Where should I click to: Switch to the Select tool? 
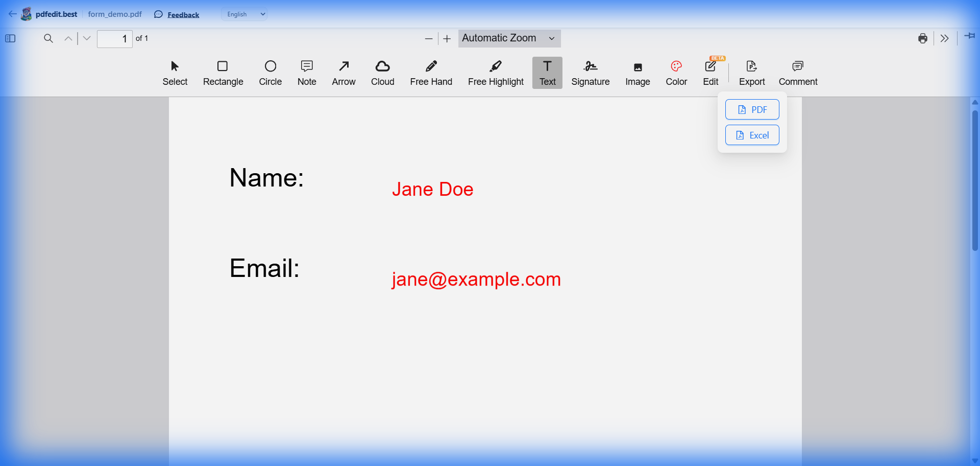(x=175, y=73)
